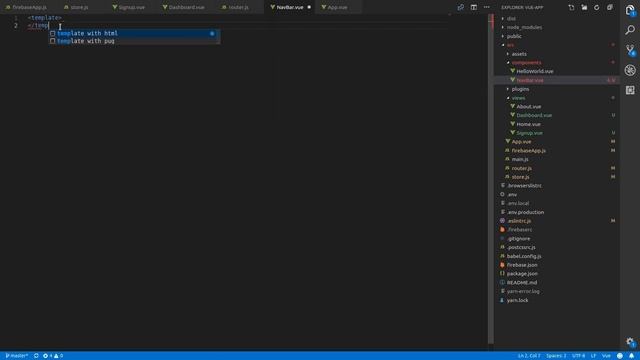Open firebase.json in the Explorer
The width and height of the screenshot is (640, 360).
(x=522, y=265)
